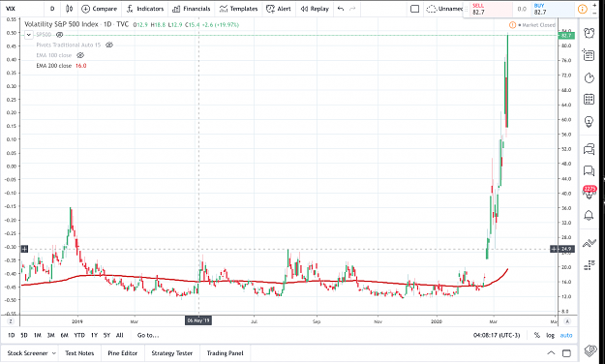The image size is (605, 364).
Task: Open the Alerts alarm clock panel
Action: 589,33
